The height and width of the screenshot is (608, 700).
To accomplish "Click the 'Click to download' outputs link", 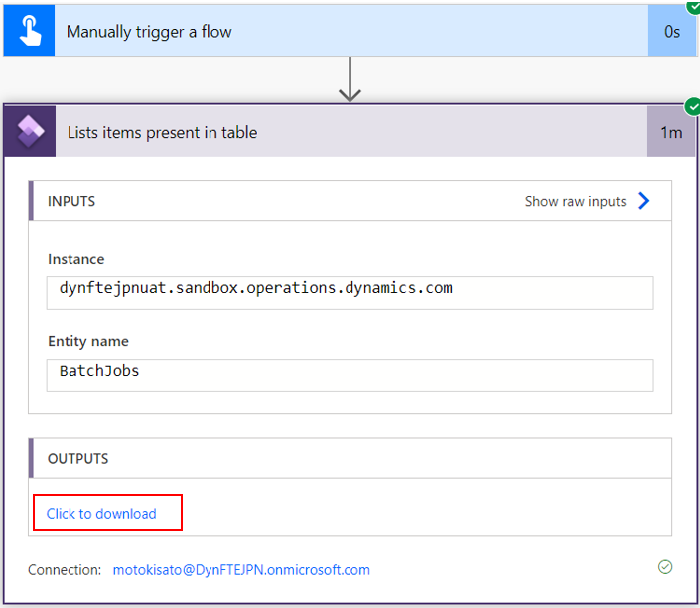I will coord(101,514).
